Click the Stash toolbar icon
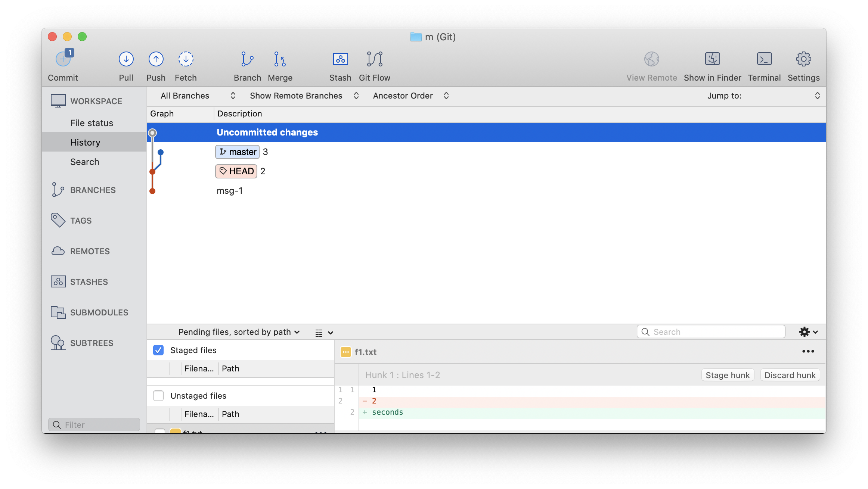Screen dimensions: 868x489 pyautogui.click(x=340, y=59)
